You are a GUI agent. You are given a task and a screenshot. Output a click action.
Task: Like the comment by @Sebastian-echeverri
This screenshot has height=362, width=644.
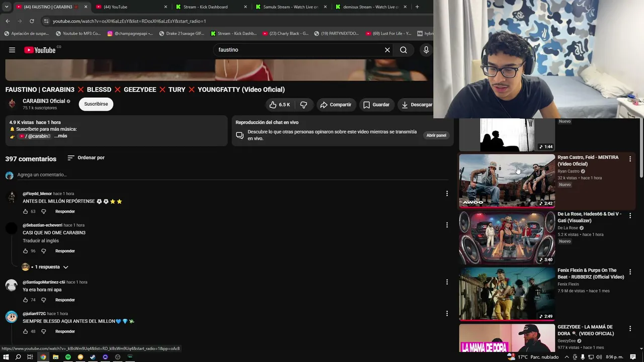(x=25, y=251)
